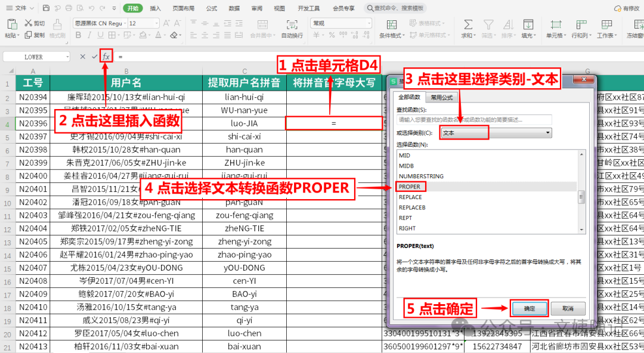Click the copy (复制) icon
644x353 pixels.
tap(29, 35)
